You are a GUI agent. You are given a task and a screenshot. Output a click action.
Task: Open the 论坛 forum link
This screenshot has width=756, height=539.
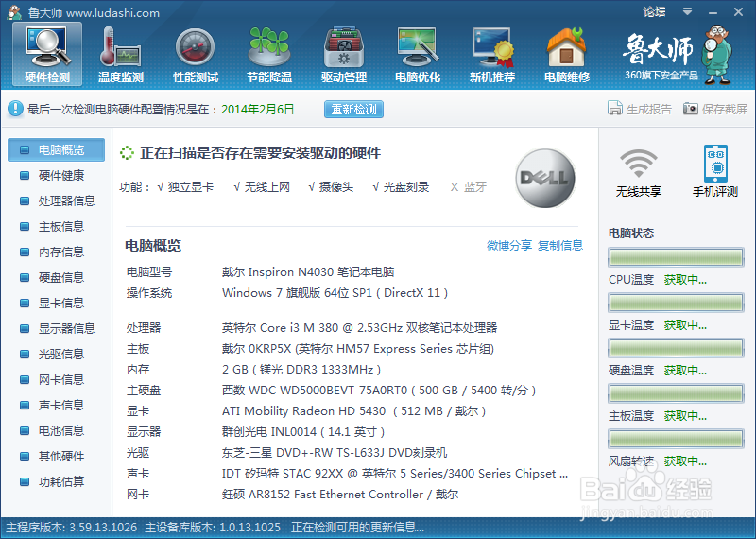click(x=654, y=11)
